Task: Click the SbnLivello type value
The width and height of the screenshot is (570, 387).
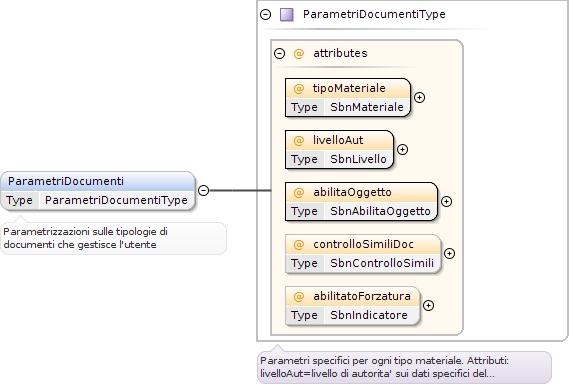Action: 358,159
